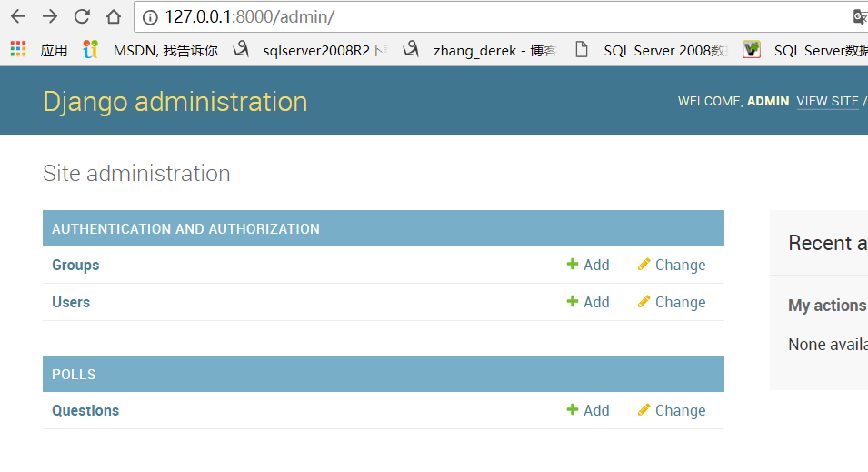Open the MSDN bookmark
Viewport: 868px width, 472px height.
click(151, 50)
